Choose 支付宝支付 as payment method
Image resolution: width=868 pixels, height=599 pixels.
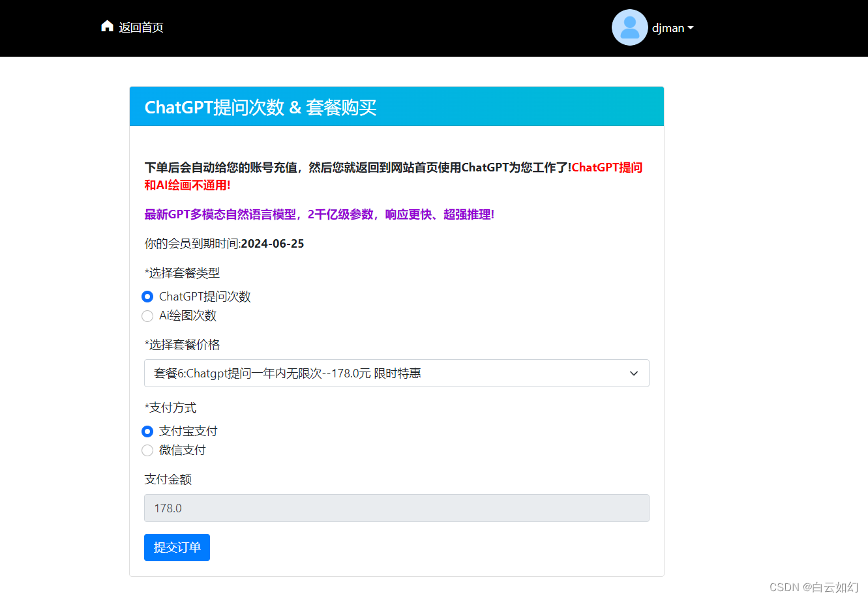147,431
